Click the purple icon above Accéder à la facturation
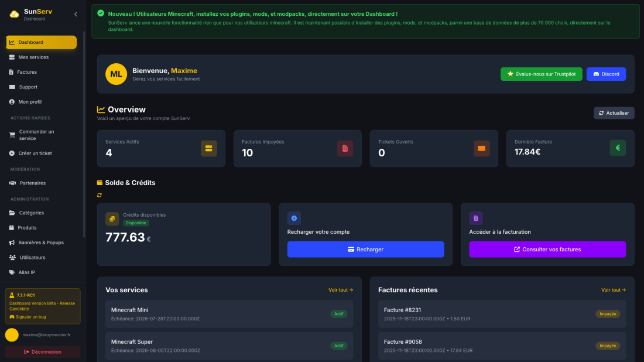644x362 pixels. click(476, 218)
